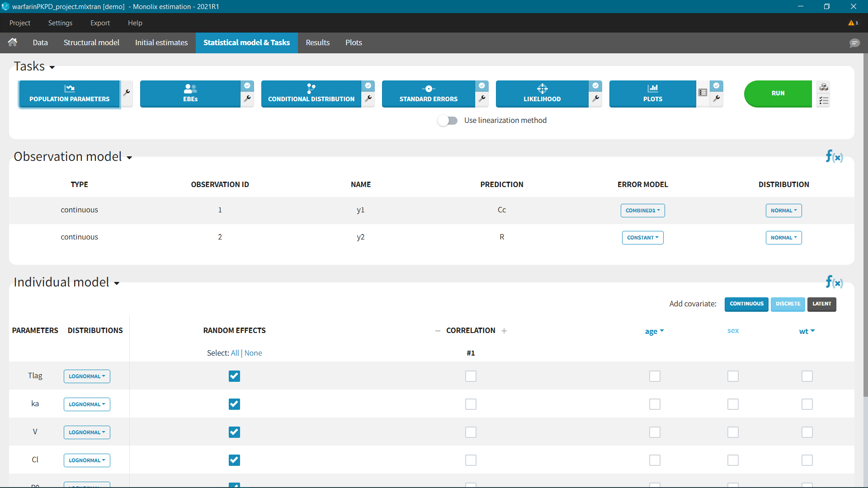Toggle the Use linearization method switch
Viewport: 868px width, 488px height.
(448, 120)
